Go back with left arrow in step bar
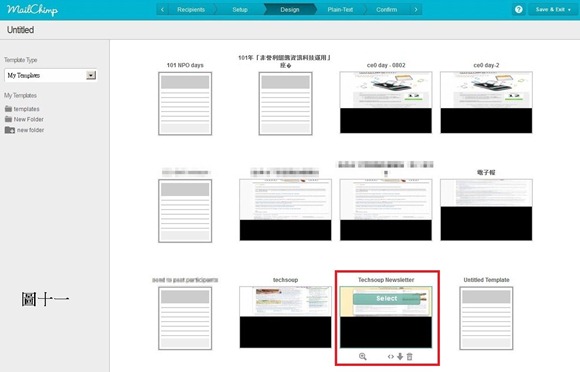Image resolution: width=580 pixels, height=372 pixels. pyautogui.click(x=162, y=9)
